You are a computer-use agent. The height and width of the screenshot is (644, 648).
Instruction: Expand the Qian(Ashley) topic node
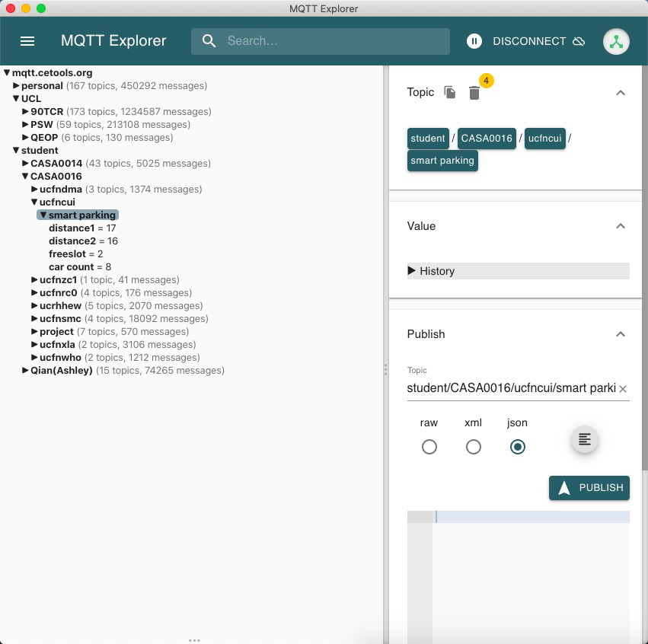(x=25, y=370)
